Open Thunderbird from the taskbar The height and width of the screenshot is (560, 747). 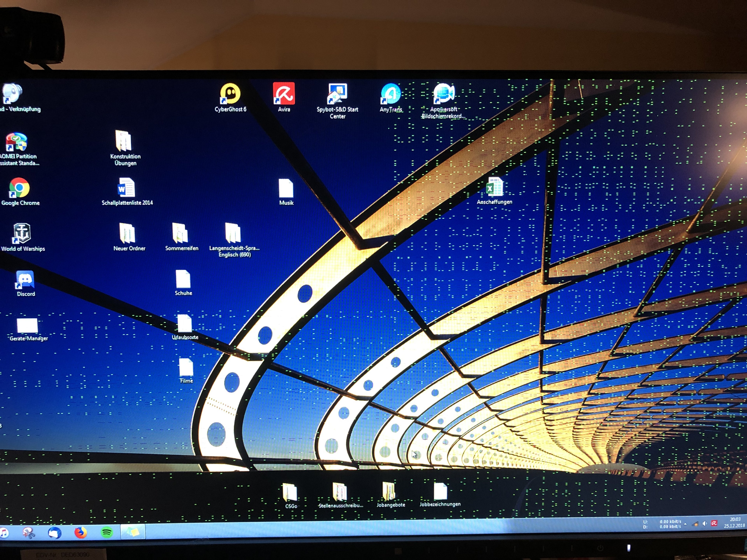[54, 533]
